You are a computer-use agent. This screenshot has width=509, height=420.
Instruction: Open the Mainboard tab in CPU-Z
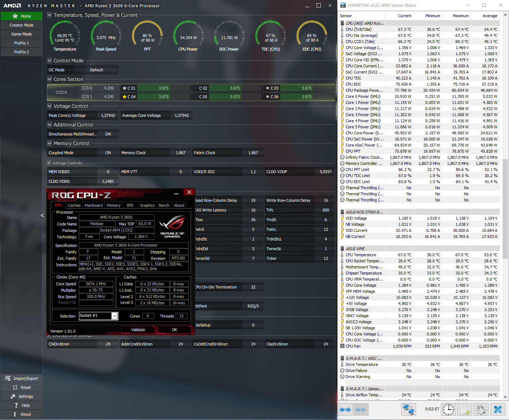pos(94,205)
